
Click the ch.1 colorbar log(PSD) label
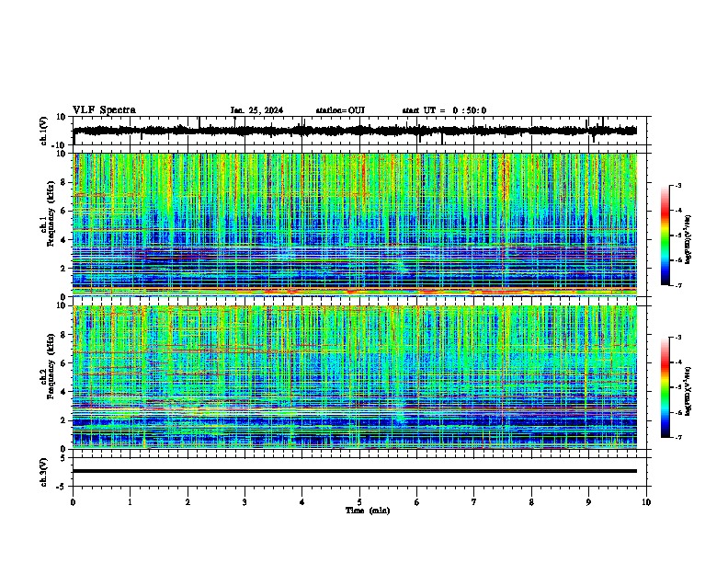688,240
